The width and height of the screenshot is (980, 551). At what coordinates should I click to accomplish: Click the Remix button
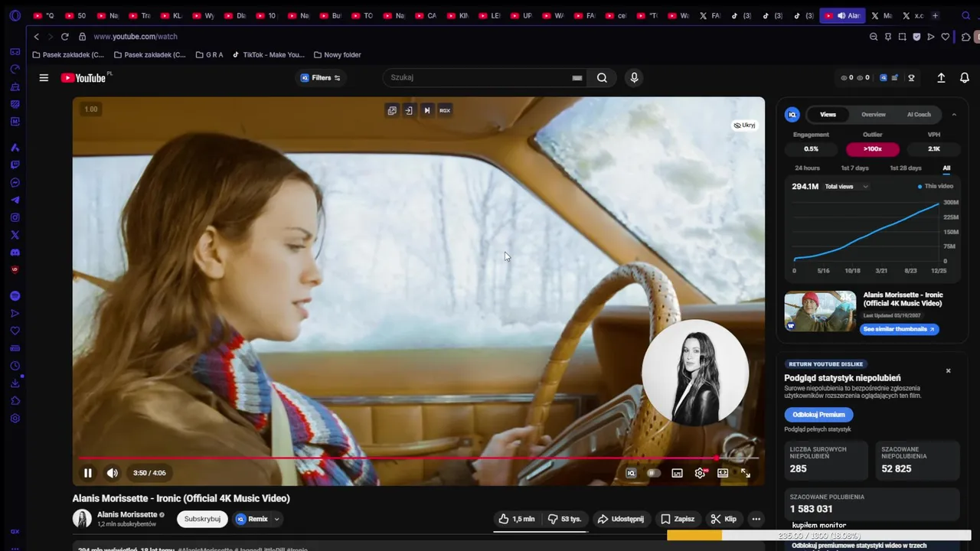pos(253,519)
